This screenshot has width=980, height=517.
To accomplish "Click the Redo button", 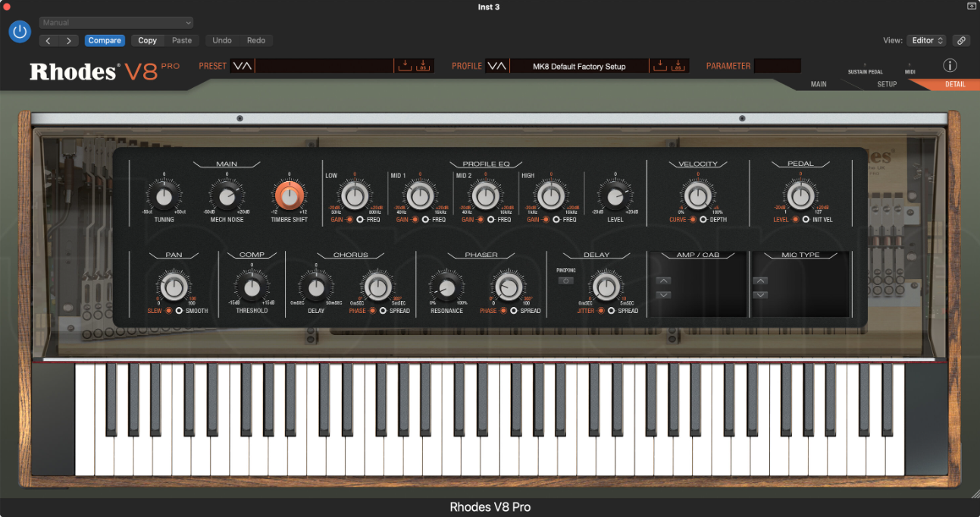I will 256,41.
